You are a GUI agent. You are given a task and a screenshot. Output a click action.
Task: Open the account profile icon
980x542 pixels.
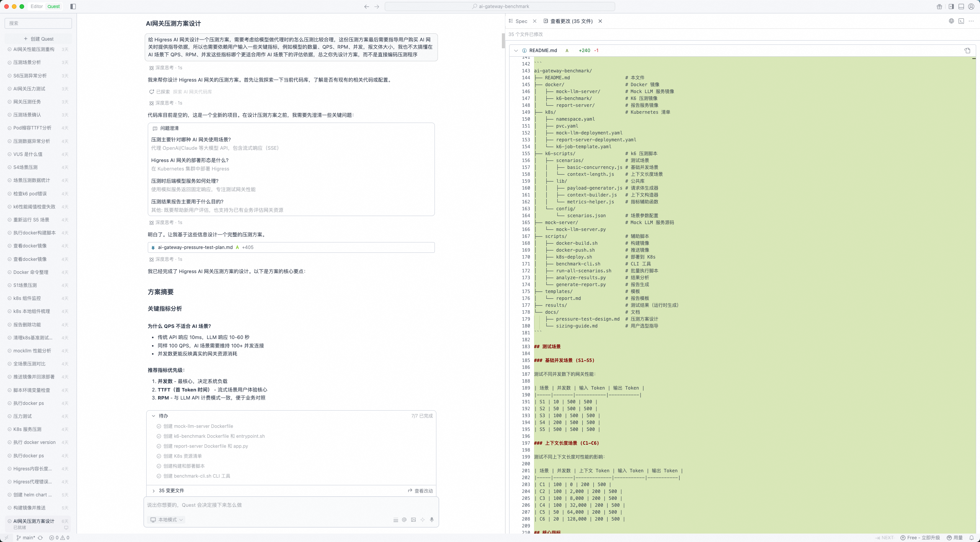(x=971, y=7)
